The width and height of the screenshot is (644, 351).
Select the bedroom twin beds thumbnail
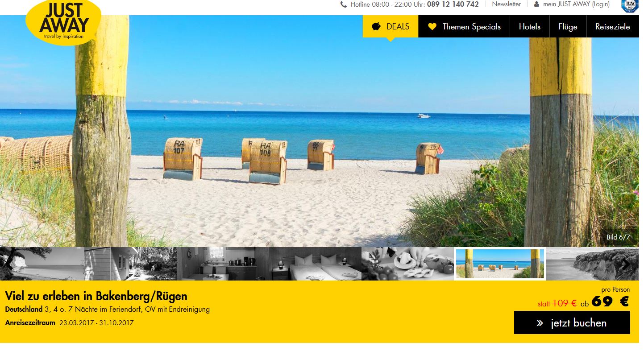click(x=316, y=264)
